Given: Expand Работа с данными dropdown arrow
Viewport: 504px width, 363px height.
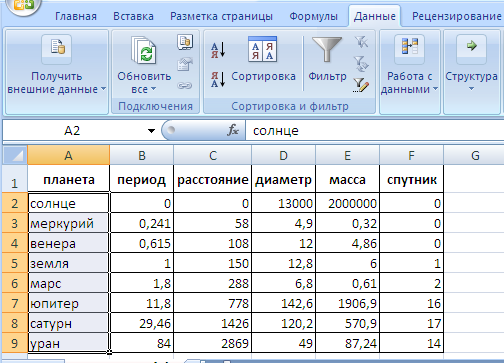Looking at the screenshot, I should click(435, 89).
